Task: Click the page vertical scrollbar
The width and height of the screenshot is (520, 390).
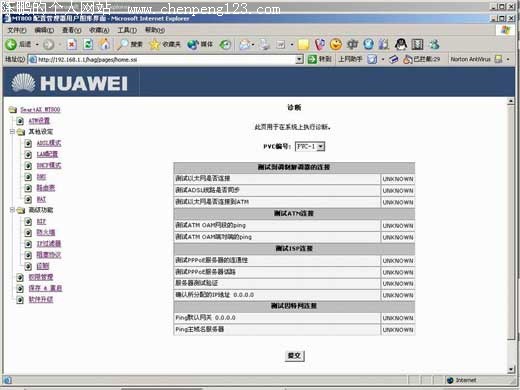Action: [x=511, y=236]
